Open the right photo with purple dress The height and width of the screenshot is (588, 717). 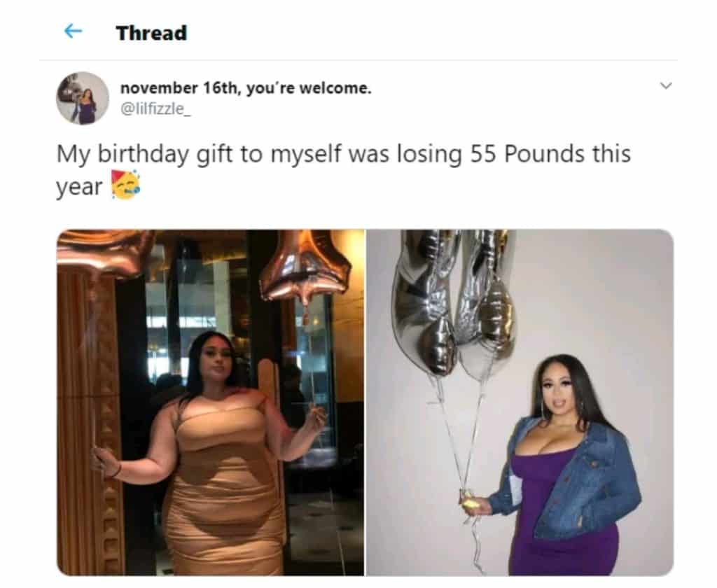click(520, 402)
